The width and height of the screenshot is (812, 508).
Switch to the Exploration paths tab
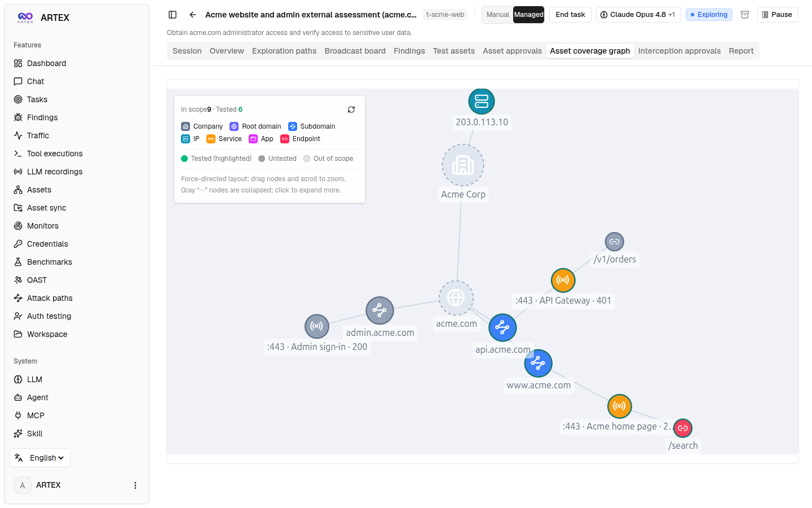[x=284, y=51]
